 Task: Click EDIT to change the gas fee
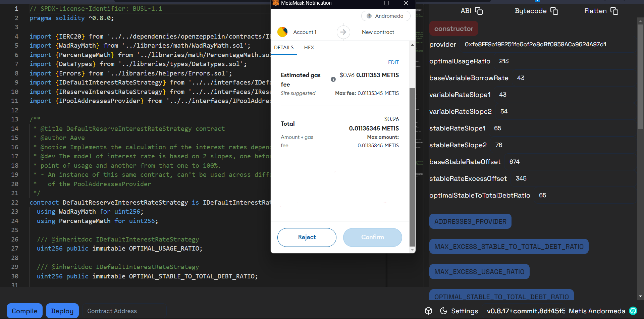point(393,62)
